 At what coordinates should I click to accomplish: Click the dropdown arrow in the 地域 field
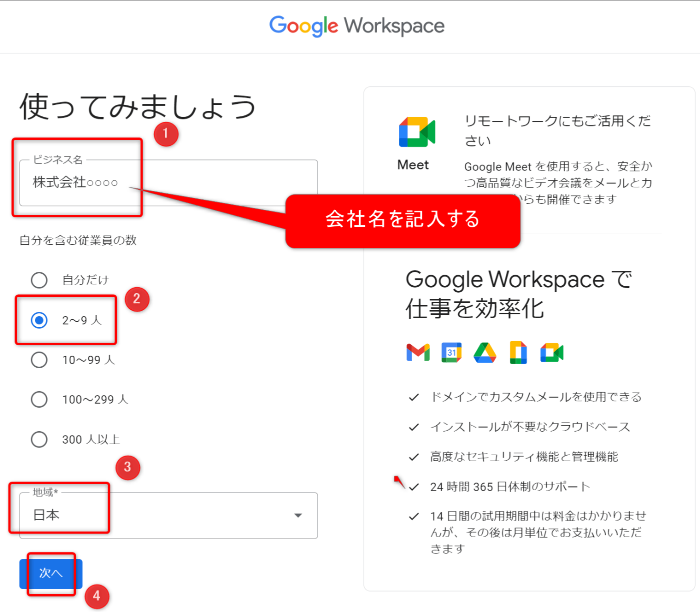(298, 516)
